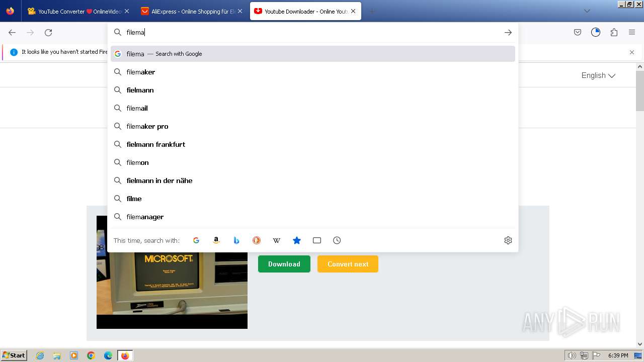644x362 pixels.
Task: Click the Go arrow in address bar
Action: click(508, 32)
